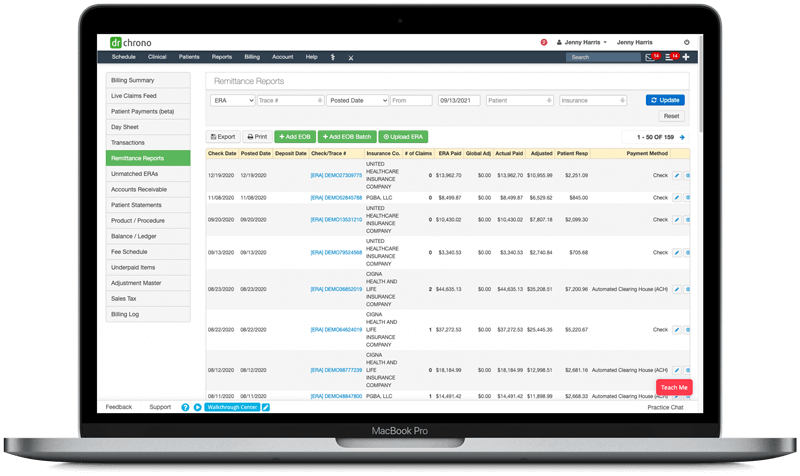Open the red notification badge near user name
Viewport: 800px width, 476px height.
(x=544, y=42)
